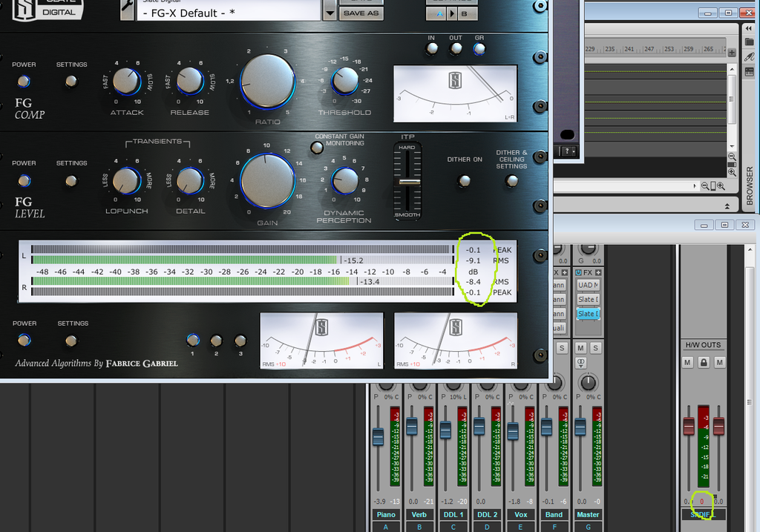Toggle FG Comp power button

coord(24,82)
